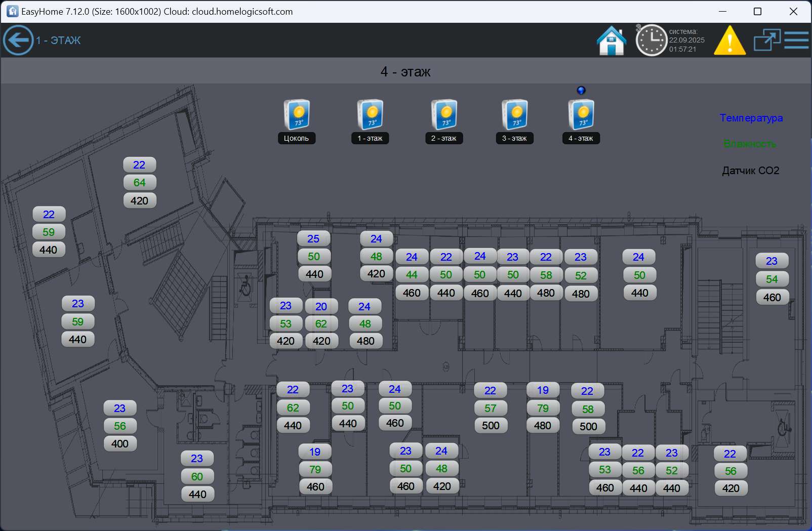Click the CO2 value 400 sensor
This screenshot has height=531, width=812.
pos(120,444)
